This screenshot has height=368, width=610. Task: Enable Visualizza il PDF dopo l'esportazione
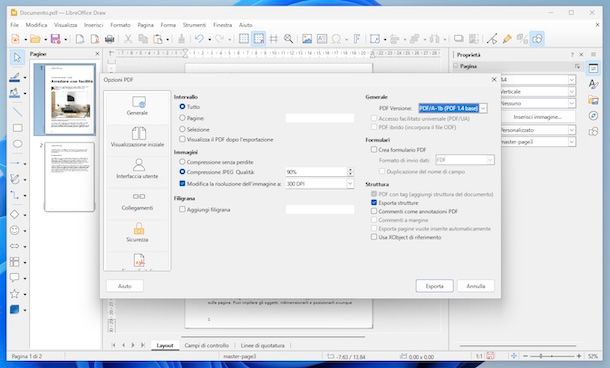point(182,139)
